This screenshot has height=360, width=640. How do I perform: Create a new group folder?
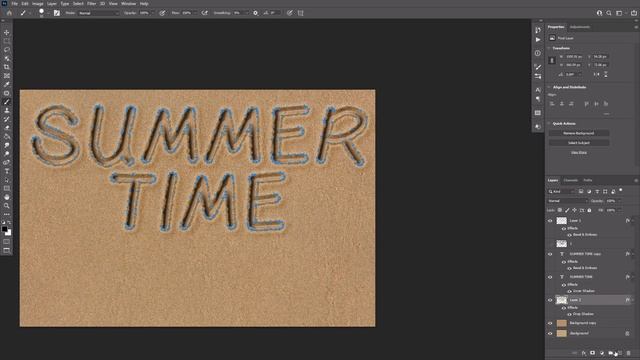pyautogui.click(x=611, y=353)
